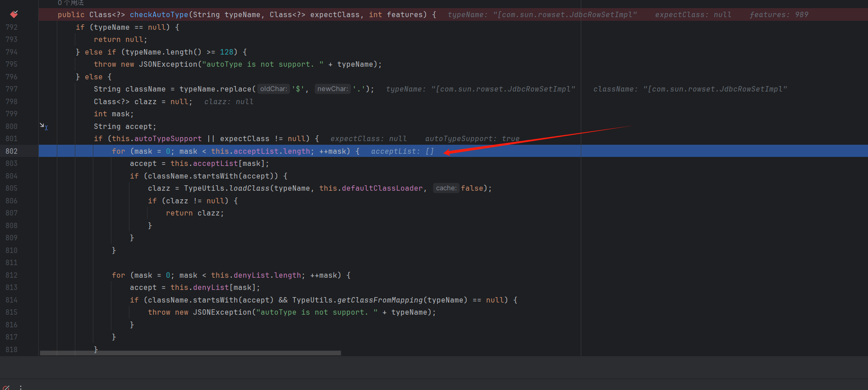Viewport: 868px width, 390px height.
Task: Click the 'return null;' statement
Action: 120,39
